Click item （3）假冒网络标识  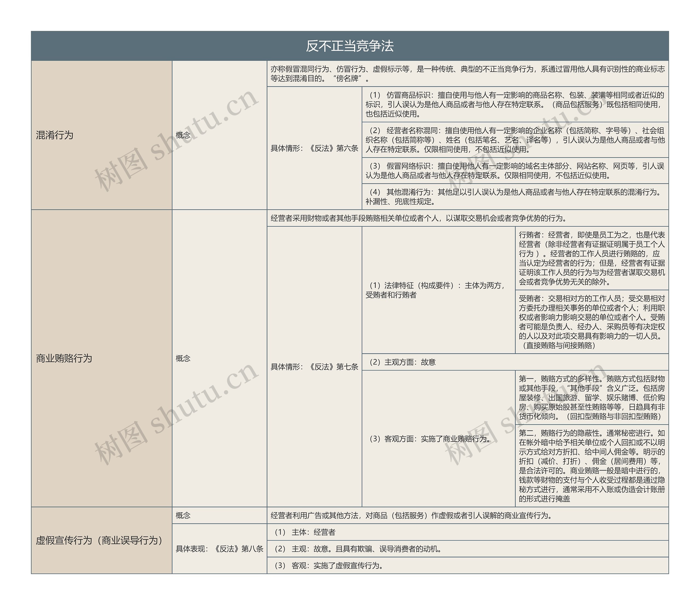(x=515, y=171)
